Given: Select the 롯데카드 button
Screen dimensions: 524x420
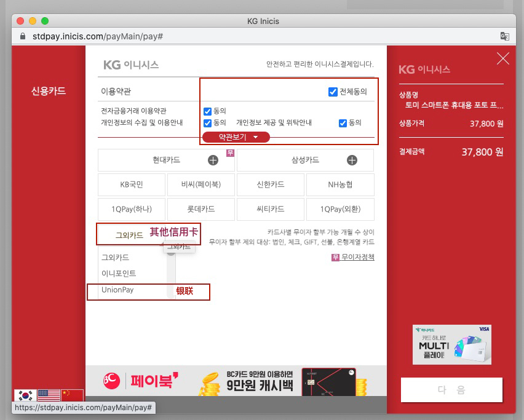Looking at the screenshot, I should (201, 210).
